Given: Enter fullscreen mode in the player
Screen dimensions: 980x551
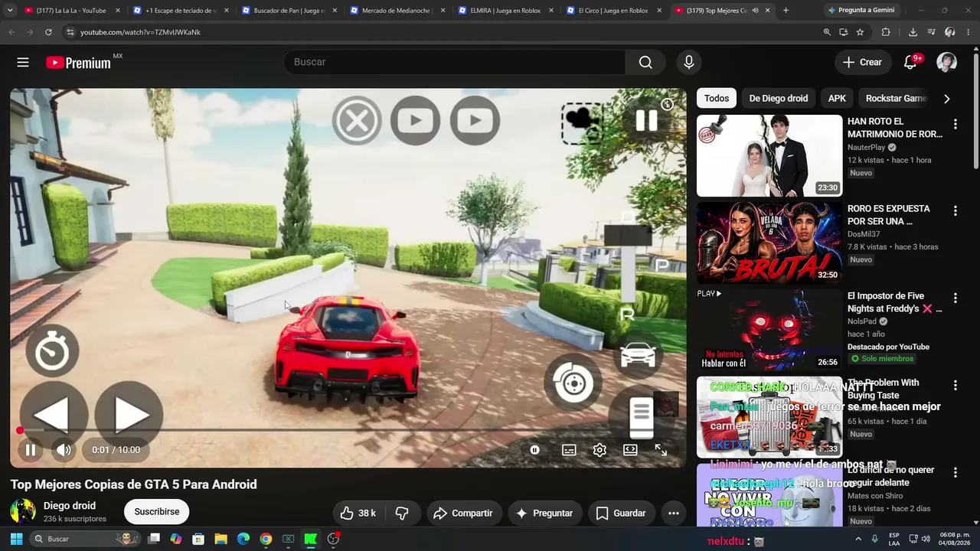Looking at the screenshot, I should click(661, 450).
